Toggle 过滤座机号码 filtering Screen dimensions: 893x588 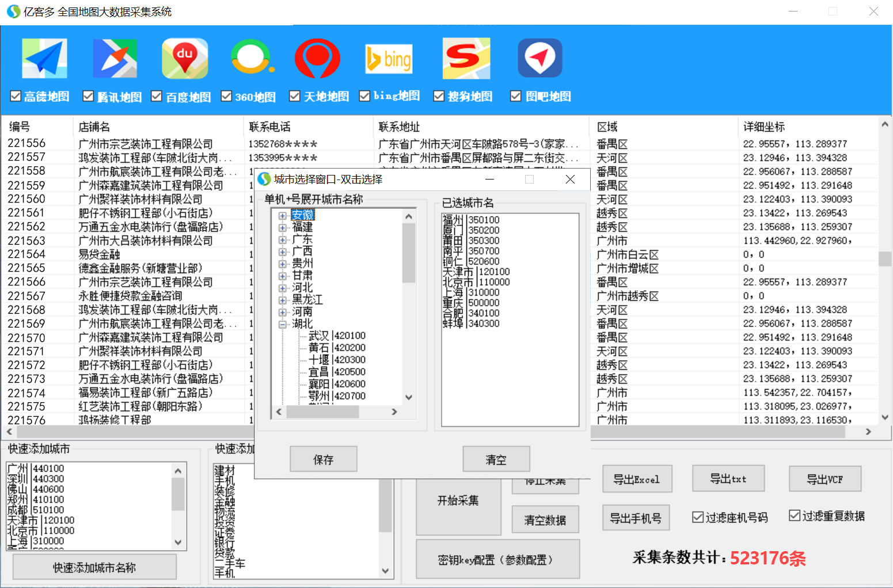698,517
